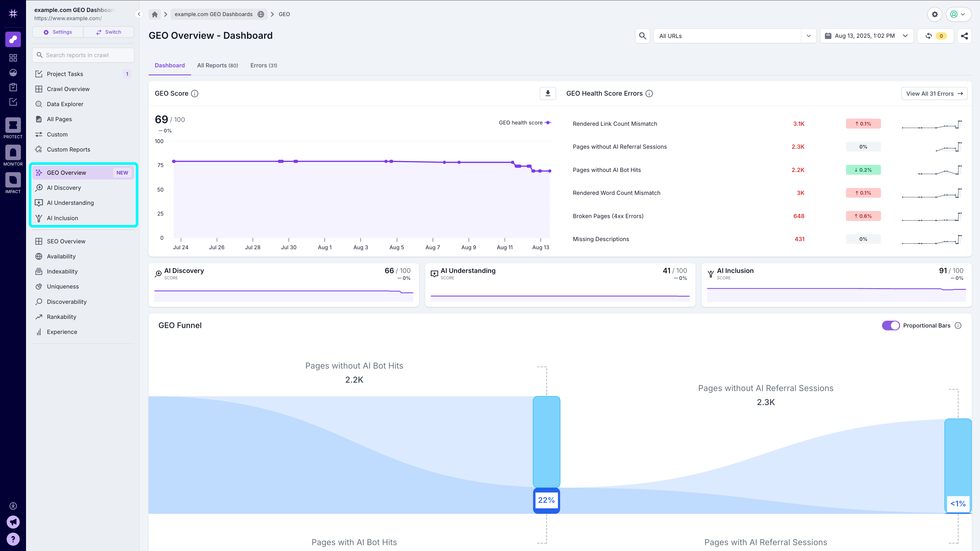Click the PROTECT section icon
This screenshot has width=980, height=551.
point(13,125)
